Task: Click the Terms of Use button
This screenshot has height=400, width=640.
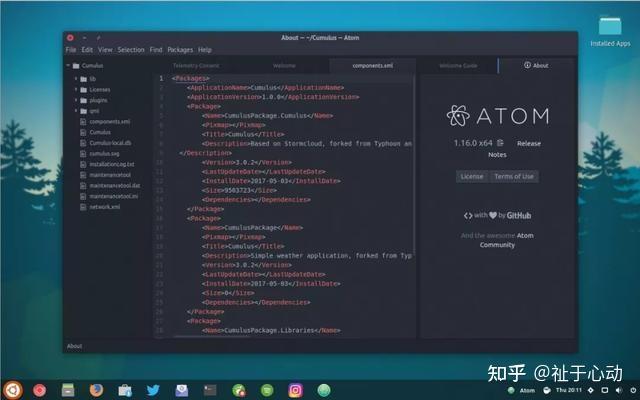Action: pyautogui.click(x=514, y=176)
